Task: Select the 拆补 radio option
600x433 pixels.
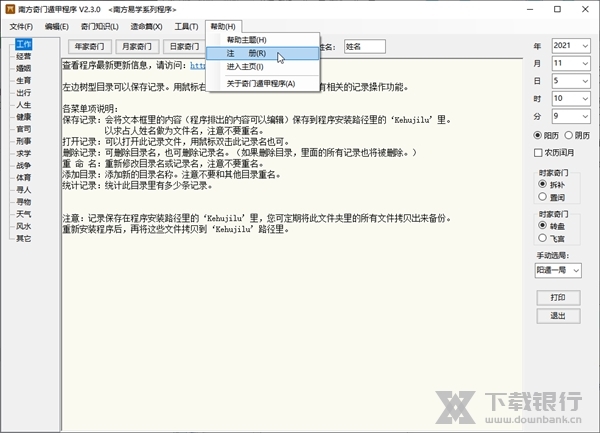Action: [542, 184]
